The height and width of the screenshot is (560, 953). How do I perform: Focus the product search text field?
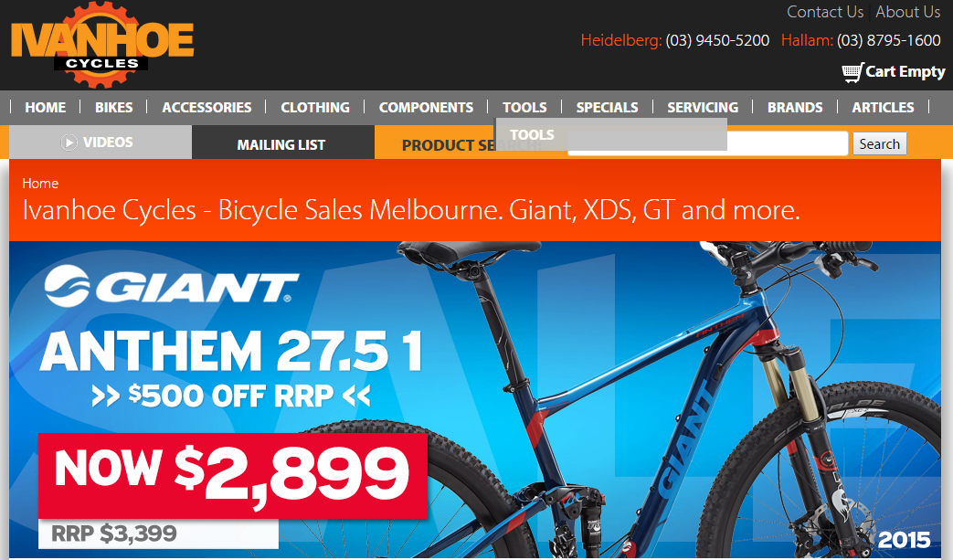[x=707, y=144]
